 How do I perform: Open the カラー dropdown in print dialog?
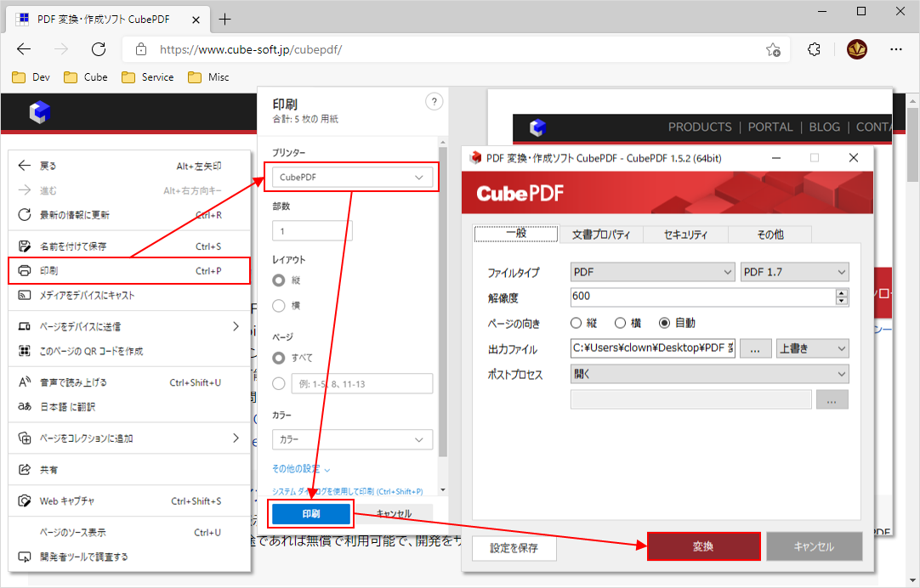[352, 439]
